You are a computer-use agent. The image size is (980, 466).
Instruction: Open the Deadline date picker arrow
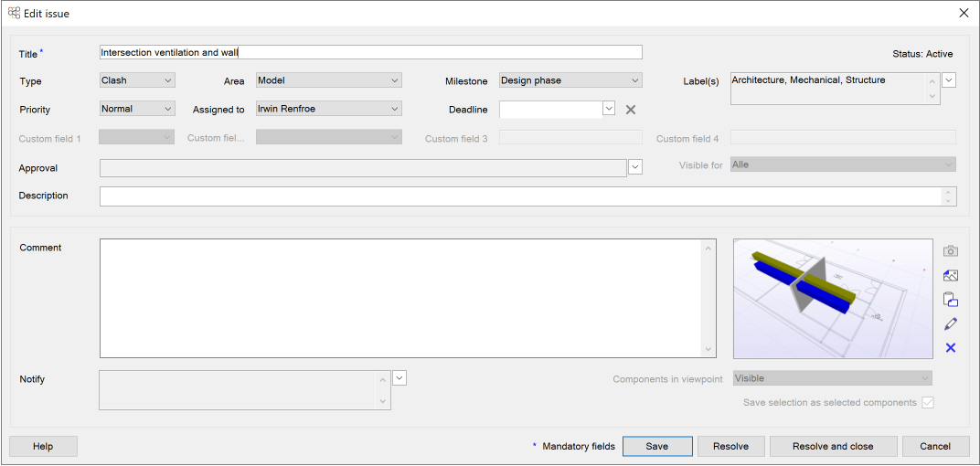pyautogui.click(x=609, y=109)
